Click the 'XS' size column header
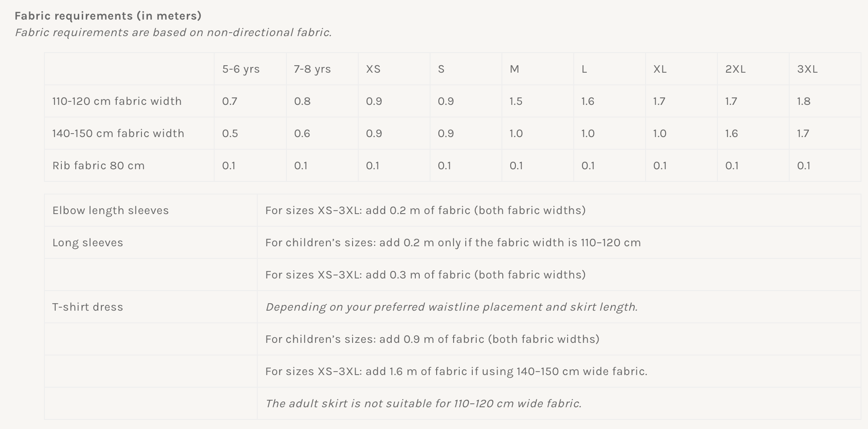The image size is (868, 429). coord(373,69)
